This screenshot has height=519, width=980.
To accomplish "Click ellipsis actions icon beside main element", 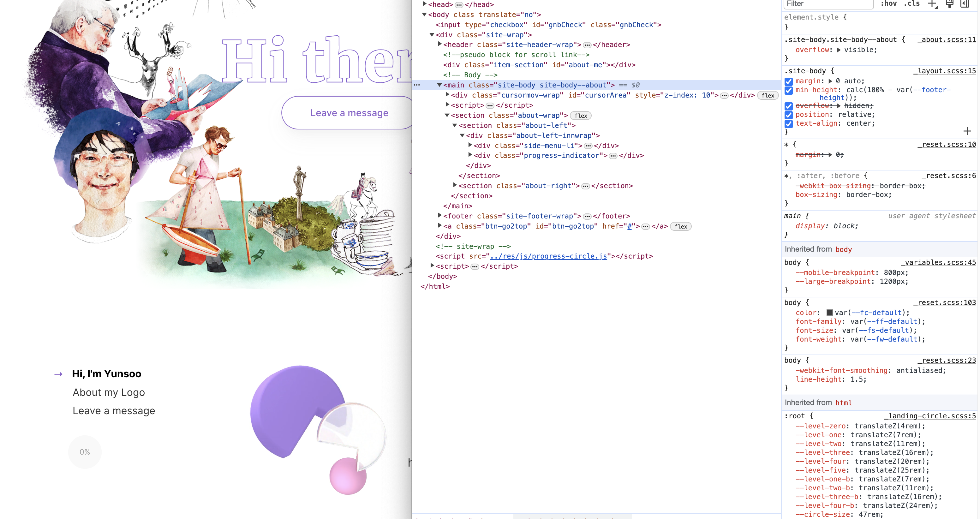I will pos(417,85).
